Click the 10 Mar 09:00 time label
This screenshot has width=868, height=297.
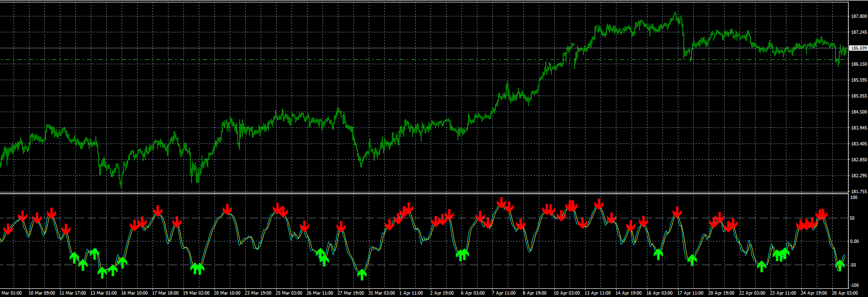click(42, 293)
